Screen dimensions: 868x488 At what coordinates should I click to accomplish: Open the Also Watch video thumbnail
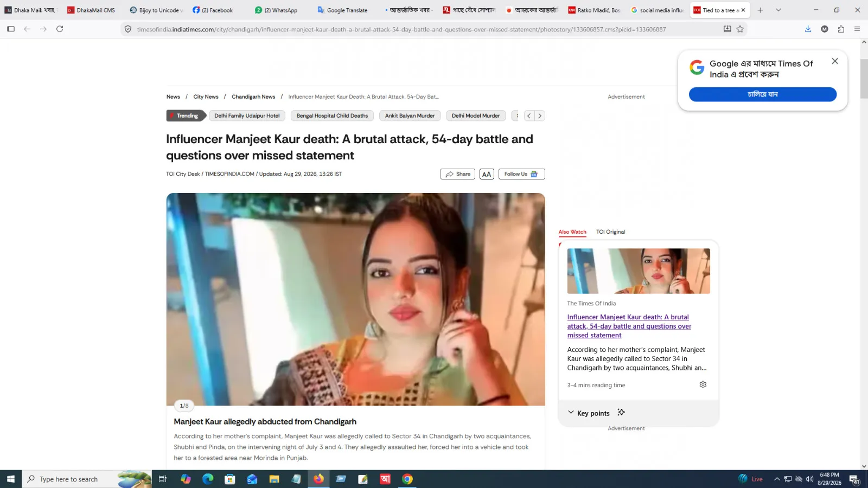[x=639, y=271]
